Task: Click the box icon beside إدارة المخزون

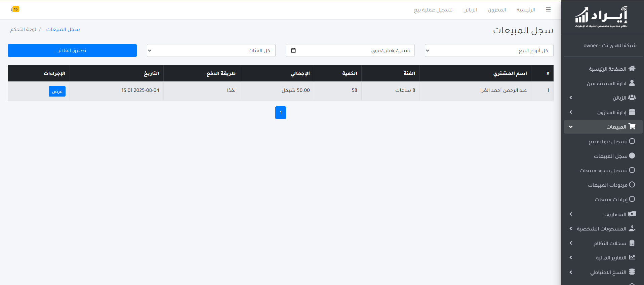Action: pos(632,112)
